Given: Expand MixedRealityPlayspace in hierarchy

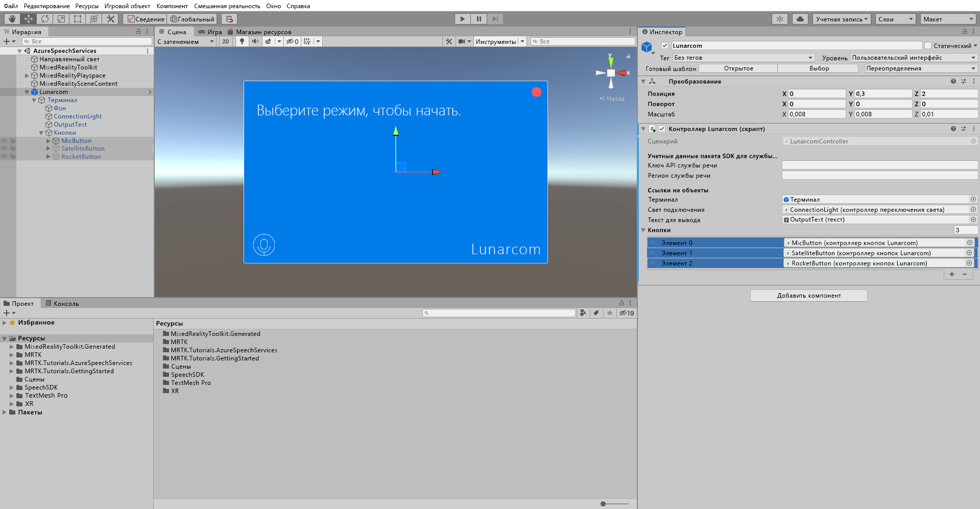Looking at the screenshot, I should click(27, 76).
